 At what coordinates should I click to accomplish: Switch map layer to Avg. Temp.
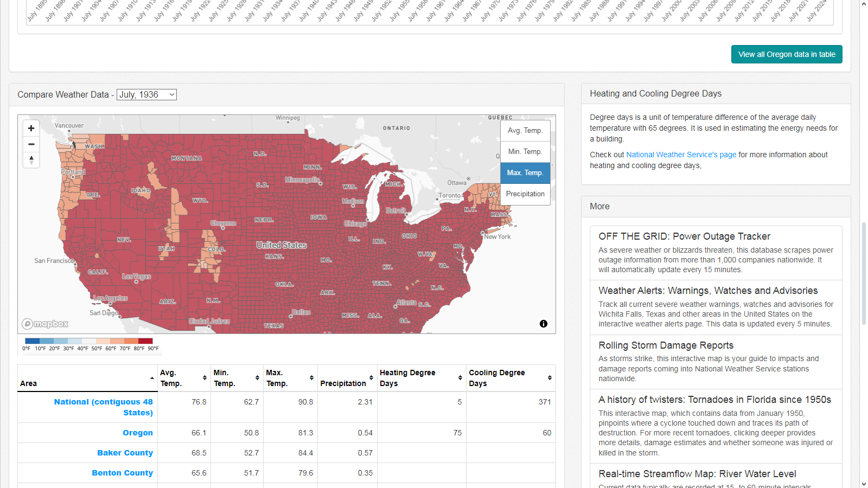click(x=525, y=131)
